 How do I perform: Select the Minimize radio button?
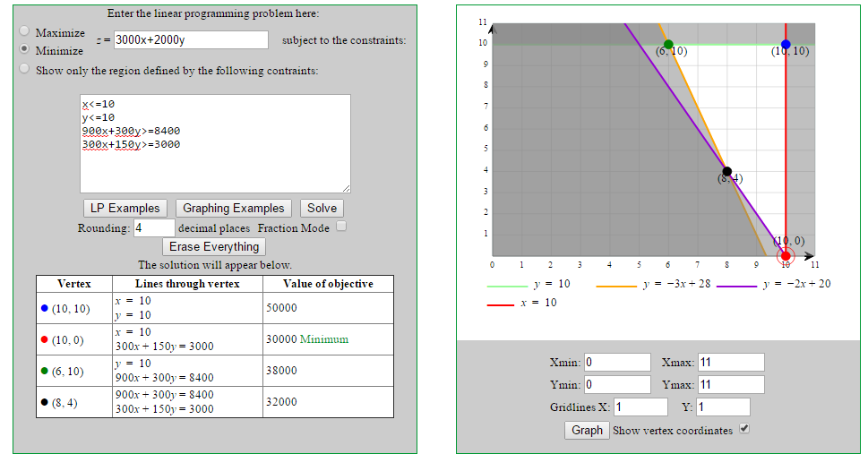click(24, 49)
